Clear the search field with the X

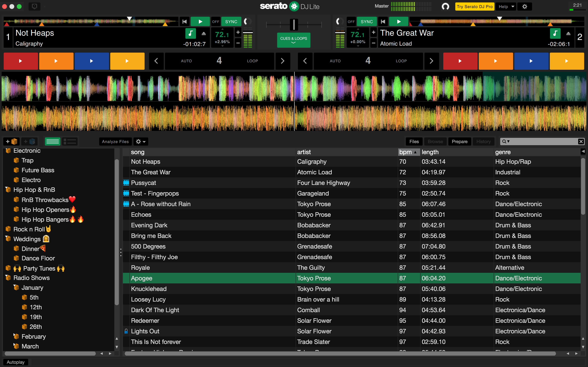[581, 141]
